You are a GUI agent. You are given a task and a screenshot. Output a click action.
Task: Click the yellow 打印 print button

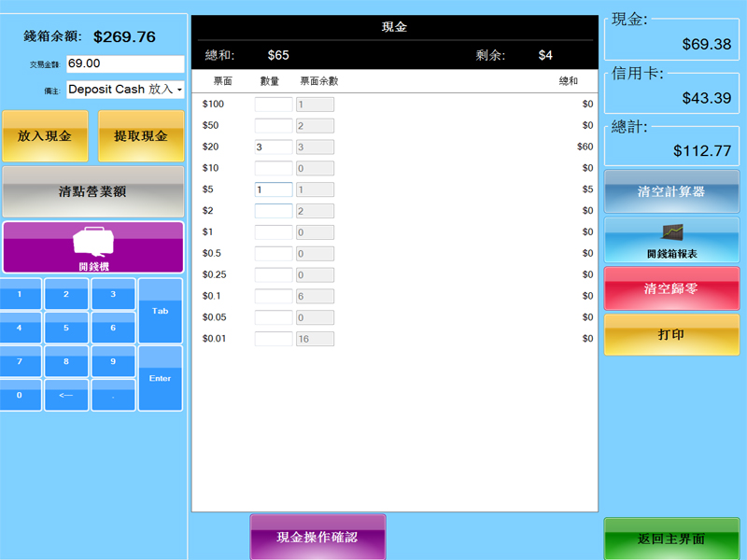tap(671, 334)
